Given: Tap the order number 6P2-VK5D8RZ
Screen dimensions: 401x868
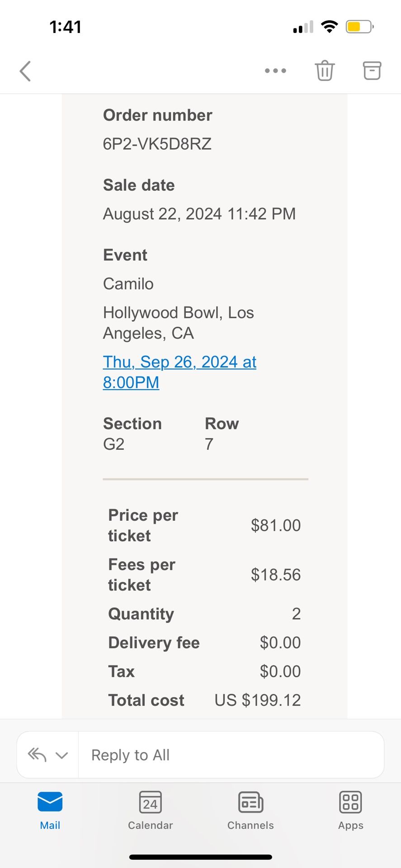Looking at the screenshot, I should (157, 144).
